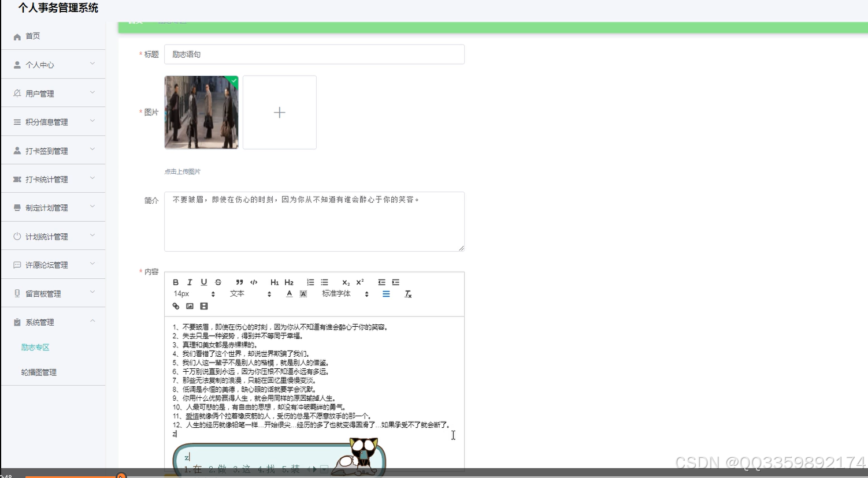
Task: Insert a blockquote
Action: click(239, 282)
